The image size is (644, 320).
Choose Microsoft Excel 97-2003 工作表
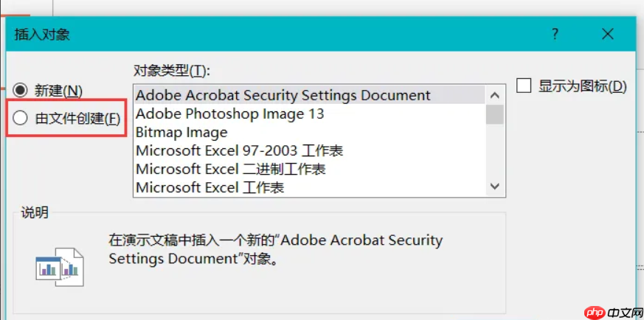(240, 150)
